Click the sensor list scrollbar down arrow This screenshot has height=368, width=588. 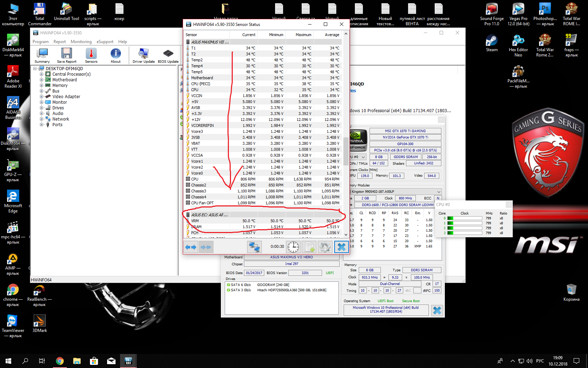pos(346,235)
